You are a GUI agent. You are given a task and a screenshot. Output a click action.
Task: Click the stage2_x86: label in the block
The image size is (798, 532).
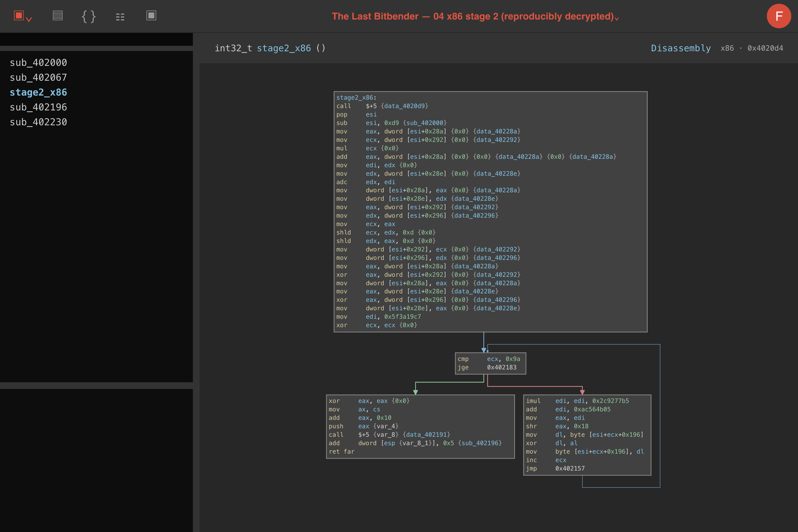(356, 98)
